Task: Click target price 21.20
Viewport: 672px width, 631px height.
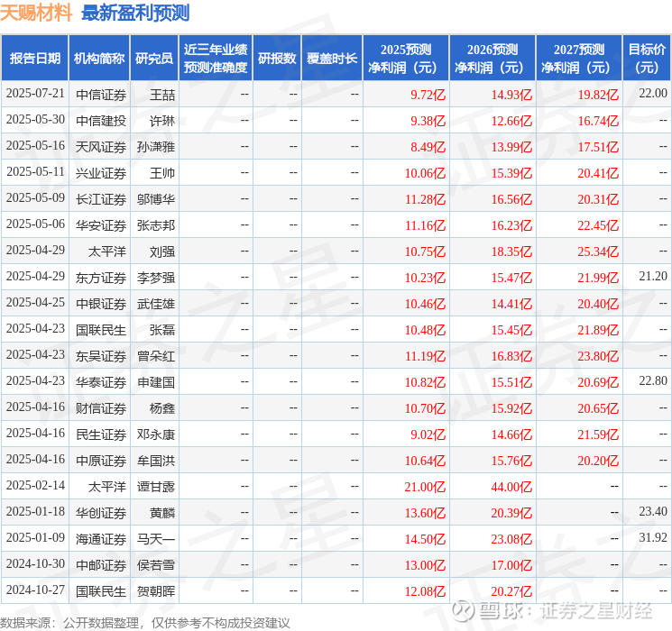Action: (x=653, y=277)
